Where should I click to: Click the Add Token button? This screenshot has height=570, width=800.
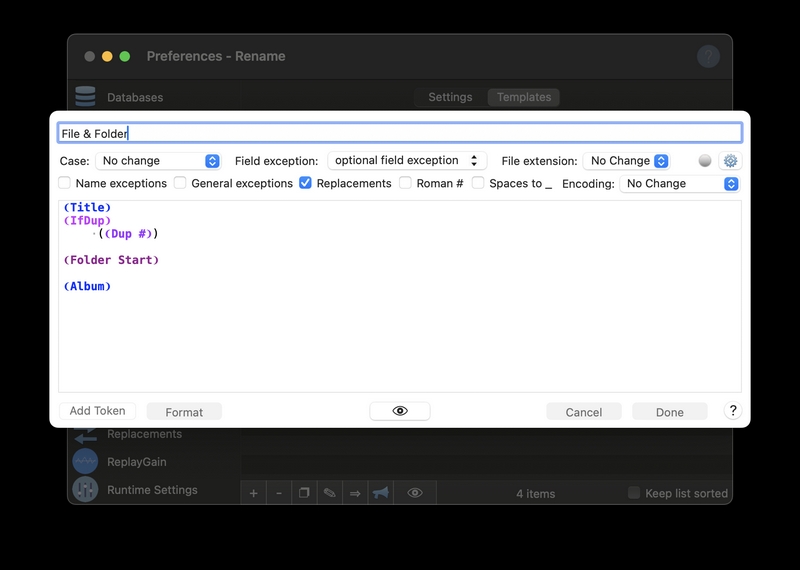(x=97, y=411)
